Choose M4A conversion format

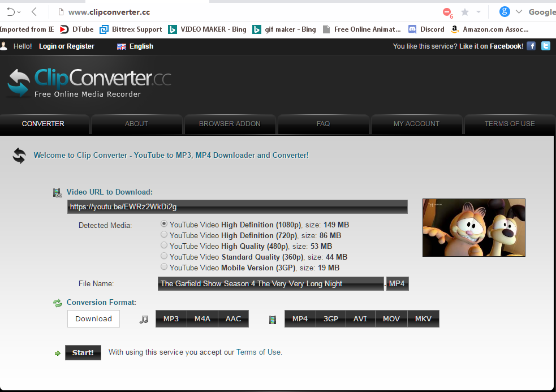click(x=202, y=318)
